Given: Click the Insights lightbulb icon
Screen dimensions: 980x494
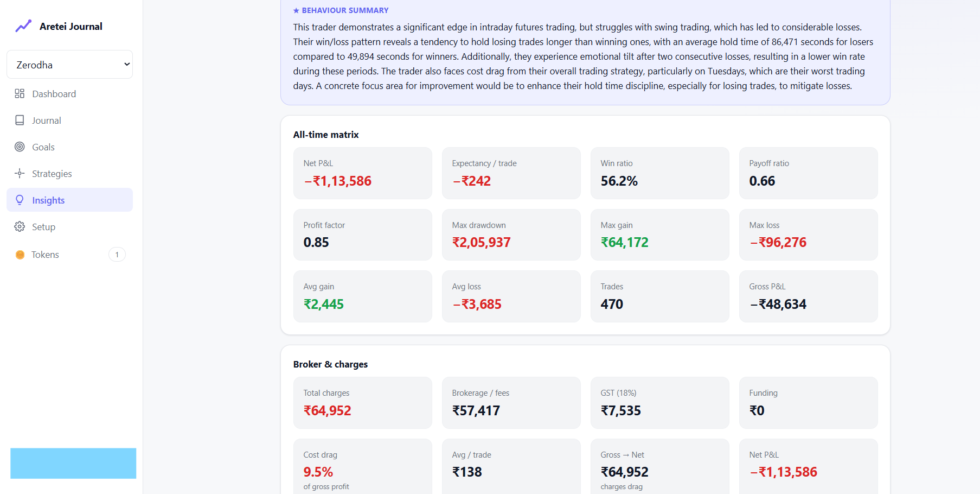Looking at the screenshot, I should (20, 200).
